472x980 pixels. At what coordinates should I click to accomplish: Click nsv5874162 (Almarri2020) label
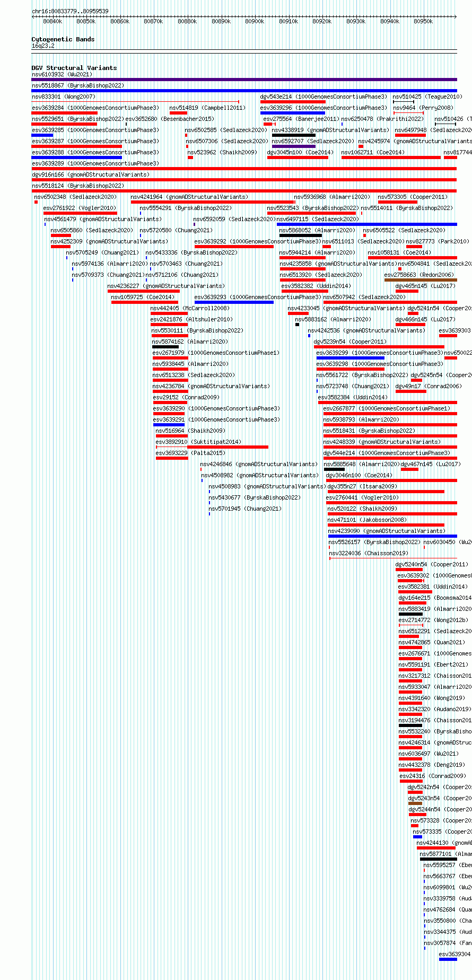click(x=190, y=342)
